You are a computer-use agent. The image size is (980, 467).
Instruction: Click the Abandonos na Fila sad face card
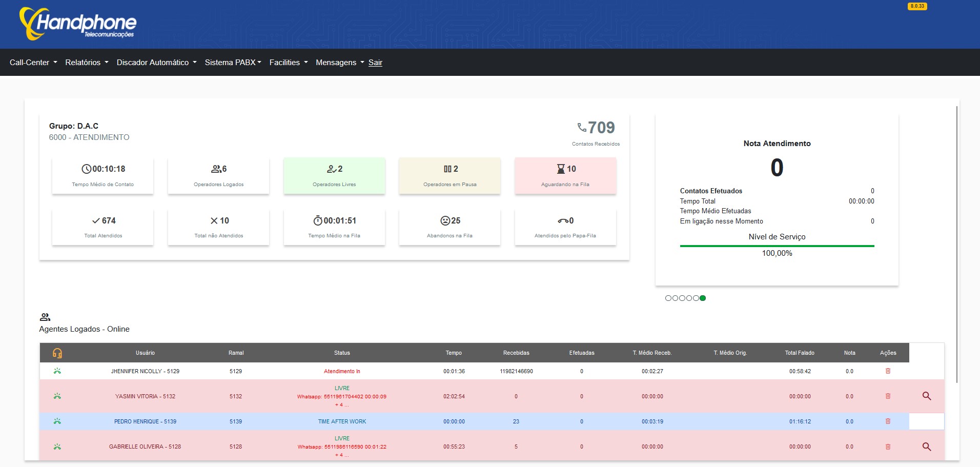[x=450, y=227]
